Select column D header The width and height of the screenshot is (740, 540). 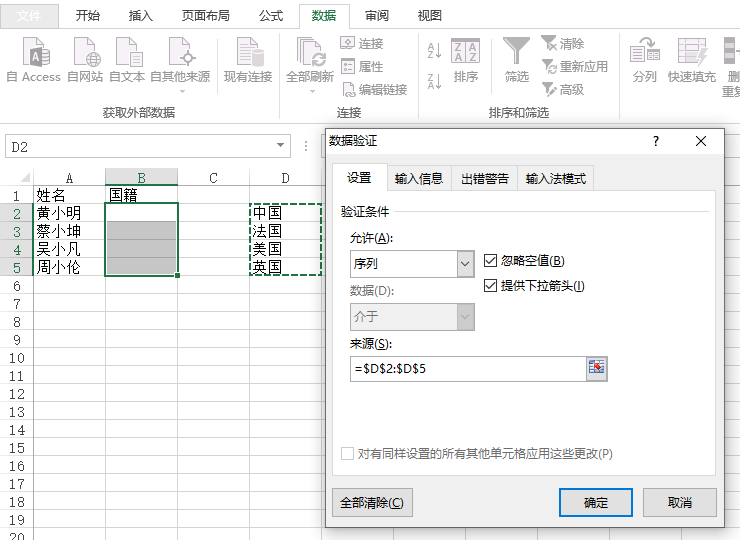point(285,177)
